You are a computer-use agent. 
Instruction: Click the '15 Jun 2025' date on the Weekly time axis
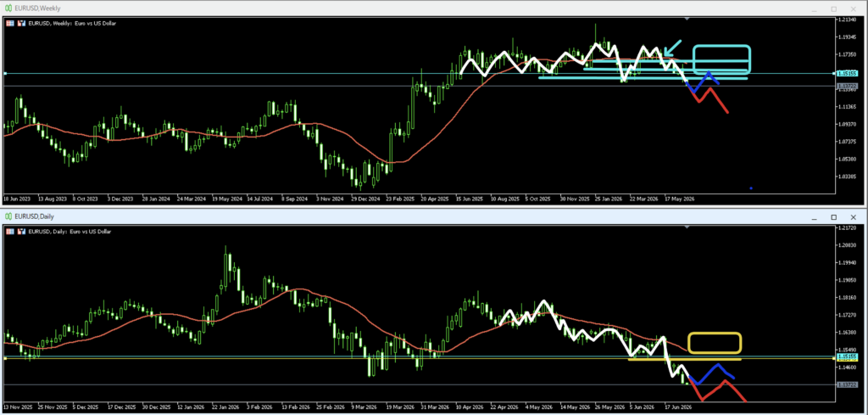[468, 198]
